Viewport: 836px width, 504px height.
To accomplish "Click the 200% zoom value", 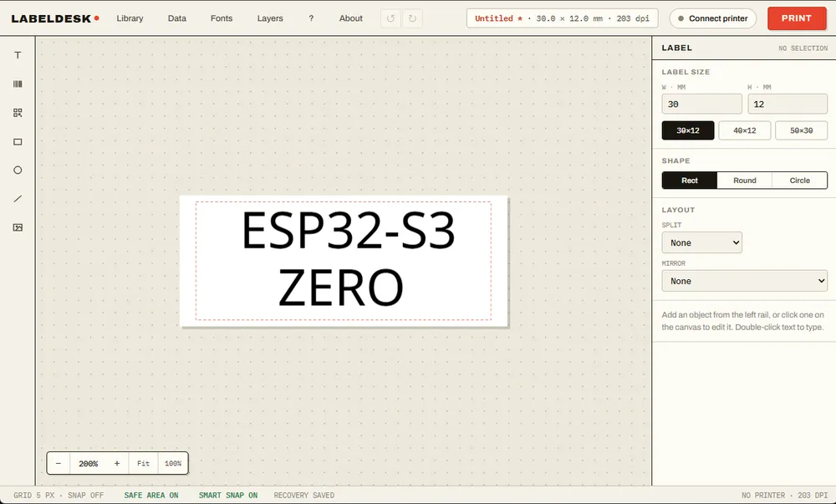I will click(89, 464).
